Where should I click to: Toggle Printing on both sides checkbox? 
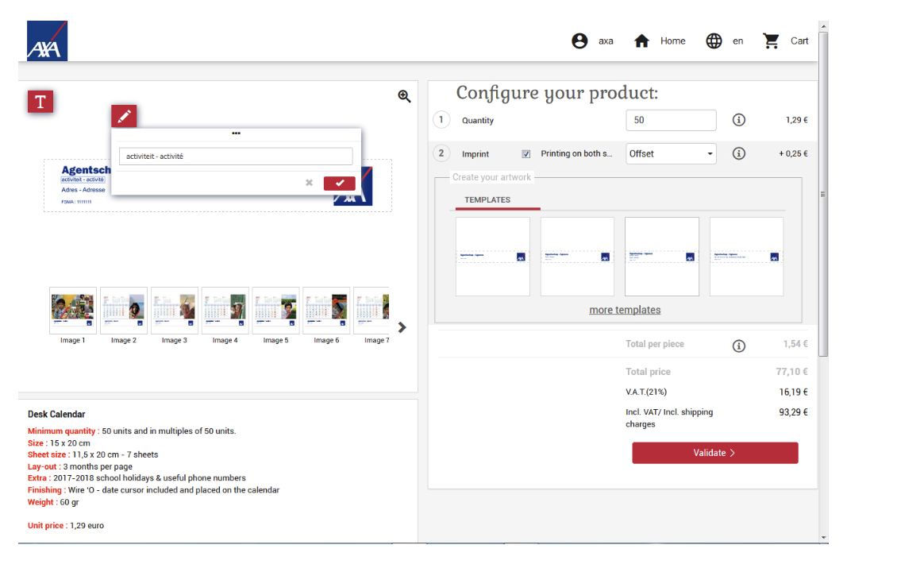pos(526,154)
